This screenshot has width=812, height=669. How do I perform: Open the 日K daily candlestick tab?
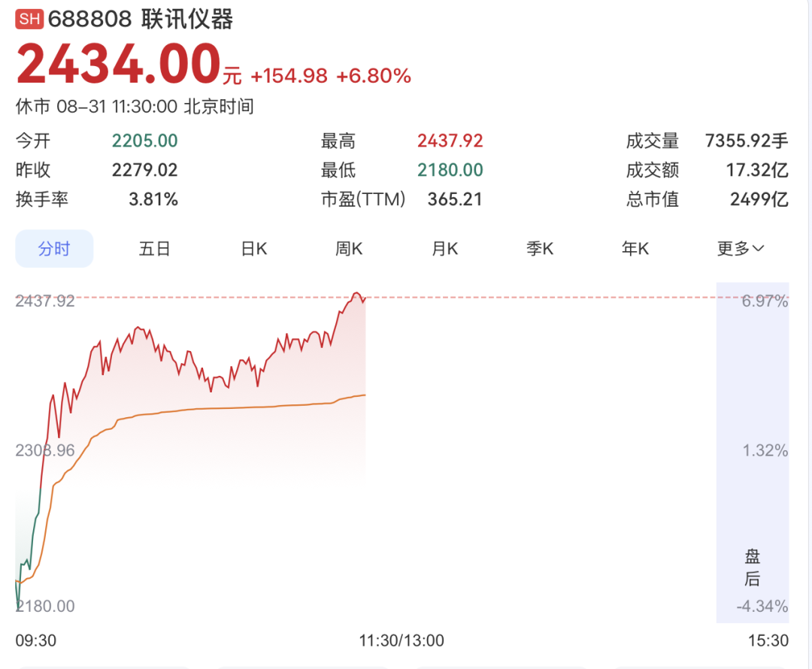pyautogui.click(x=254, y=249)
